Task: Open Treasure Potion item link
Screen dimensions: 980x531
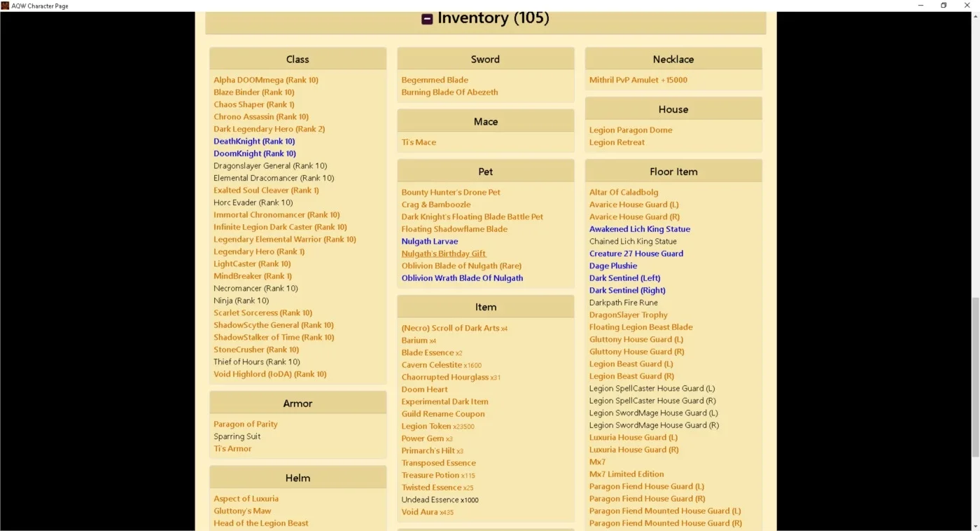Action: click(438, 475)
